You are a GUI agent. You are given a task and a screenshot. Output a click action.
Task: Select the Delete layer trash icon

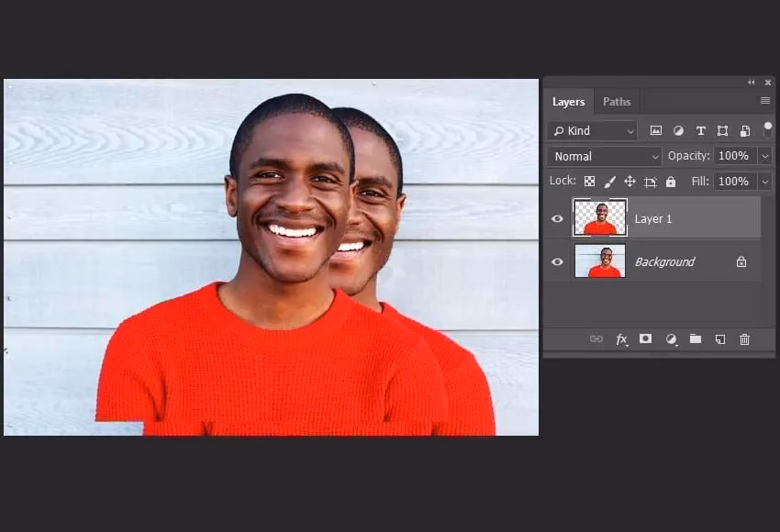(744, 339)
